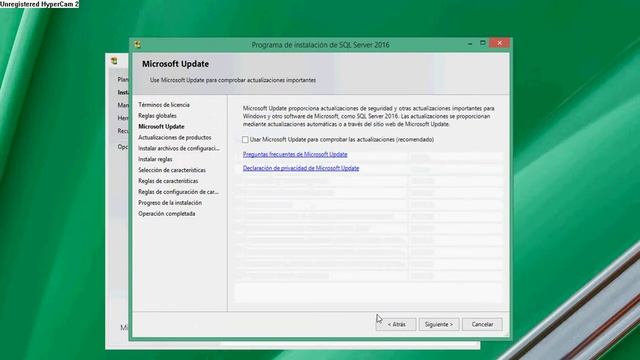
Task: Cancel the SQL Server setup
Action: click(482, 324)
